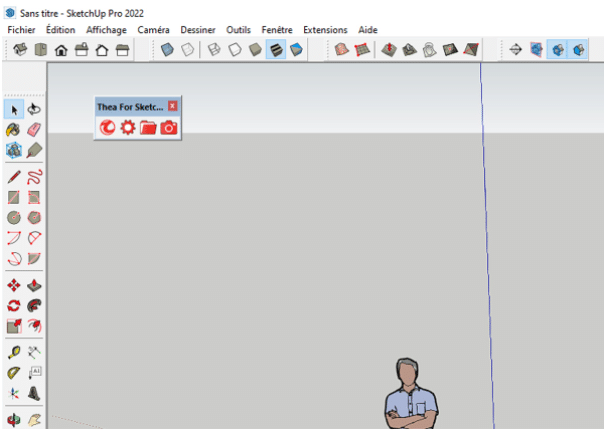Switch to Left view
Image resolution: width=606 pixels, height=430 pixels.
click(x=123, y=49)
